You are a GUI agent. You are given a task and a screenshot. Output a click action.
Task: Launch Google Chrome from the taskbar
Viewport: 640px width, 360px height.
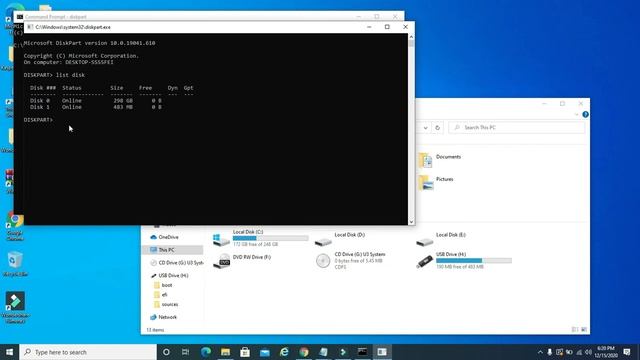point(304,352)
